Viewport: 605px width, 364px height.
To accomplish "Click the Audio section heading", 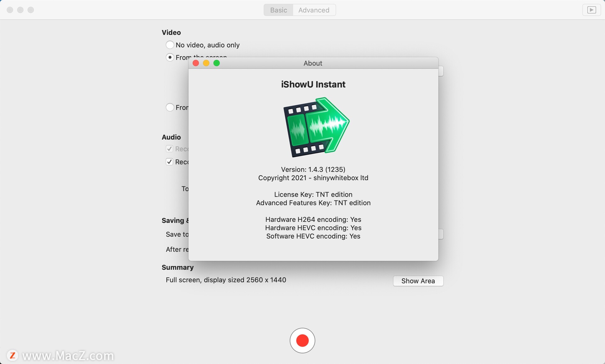I will pos(171,137).
